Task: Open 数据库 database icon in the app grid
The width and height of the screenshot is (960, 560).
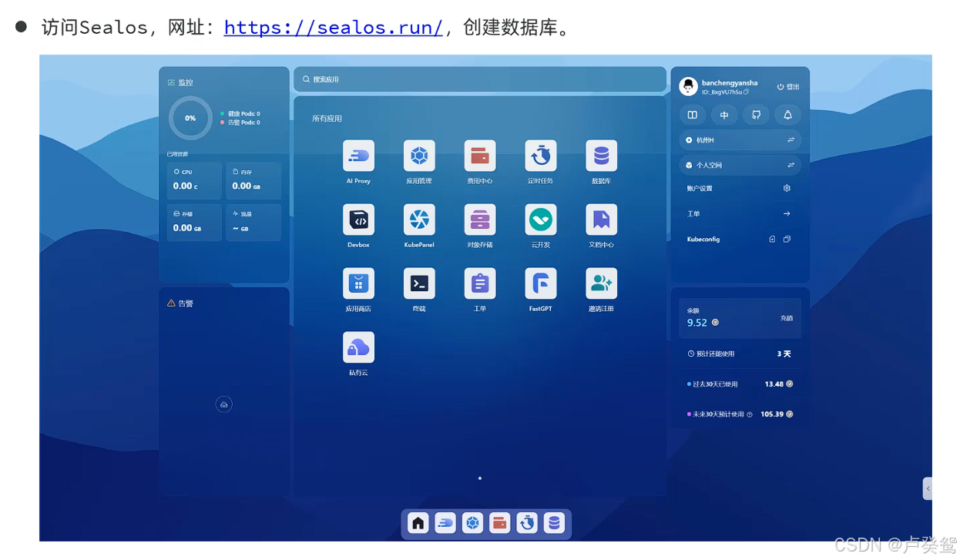Action: [x=601, y=156]
